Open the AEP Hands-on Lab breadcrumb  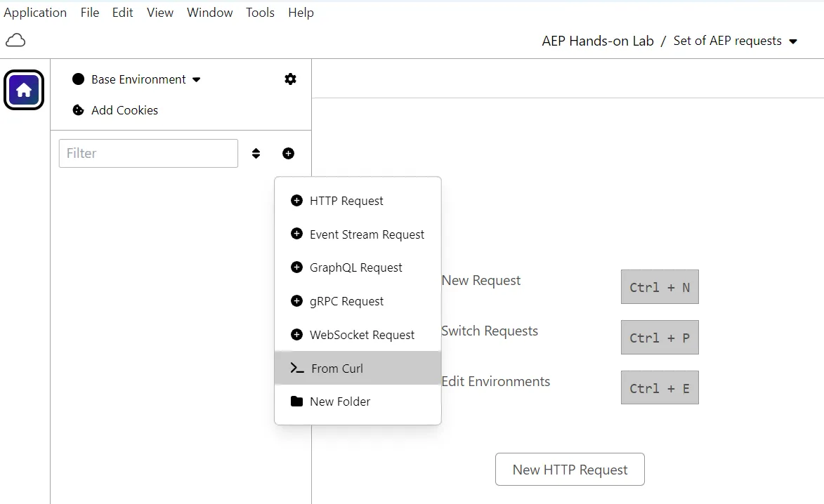pyautogui.click(x=598, y=41)
